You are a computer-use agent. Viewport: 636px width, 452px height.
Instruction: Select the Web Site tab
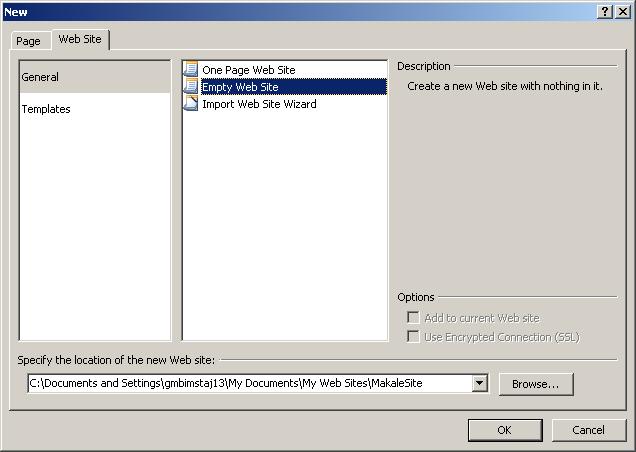tap(80, 39)
